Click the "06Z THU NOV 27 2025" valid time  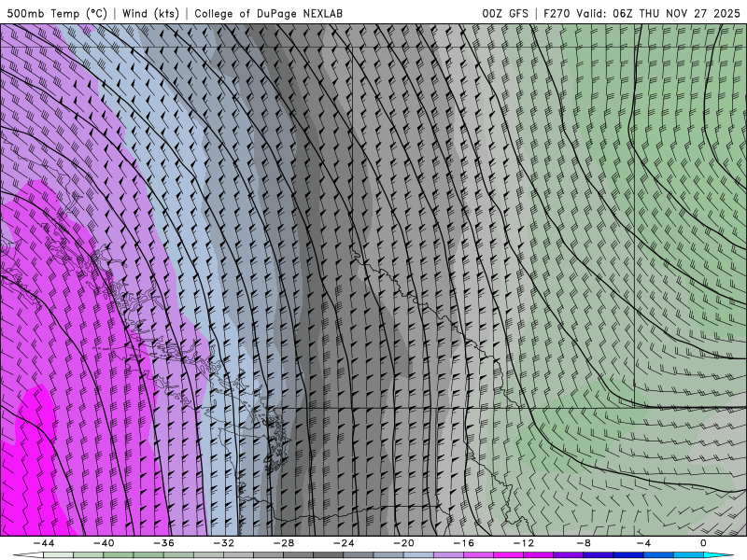point(676,13)
